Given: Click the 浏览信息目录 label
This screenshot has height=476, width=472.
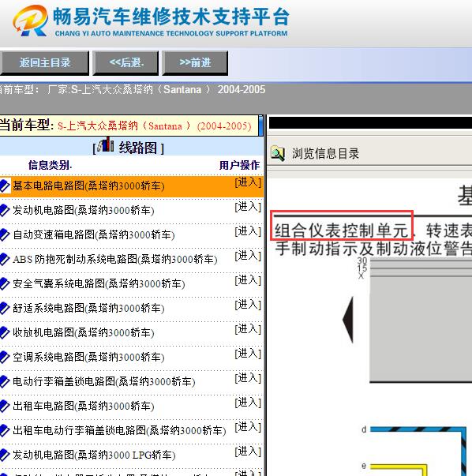Looking at the screenshot, I should pyautogui.click(x=325, y=154).
